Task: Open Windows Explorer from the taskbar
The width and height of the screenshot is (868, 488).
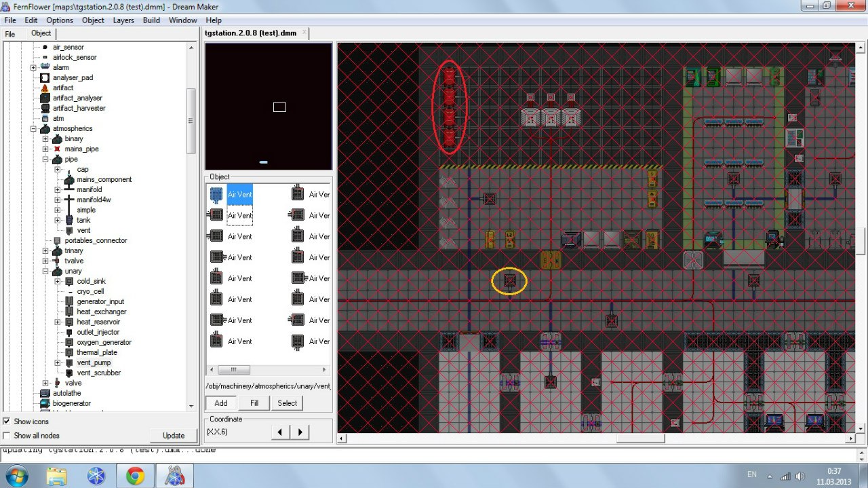Action: pyautogui.click(x=57, y=476)
